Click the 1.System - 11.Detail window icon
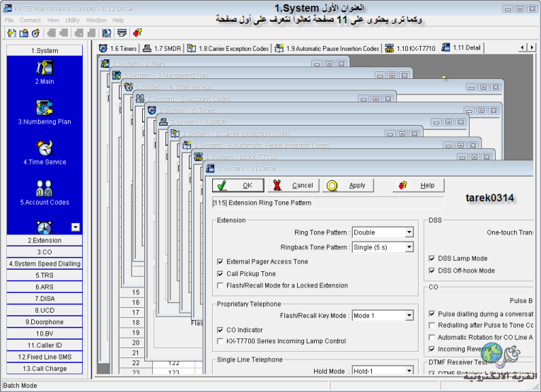 pyautogui.click(x=210, y=168)
